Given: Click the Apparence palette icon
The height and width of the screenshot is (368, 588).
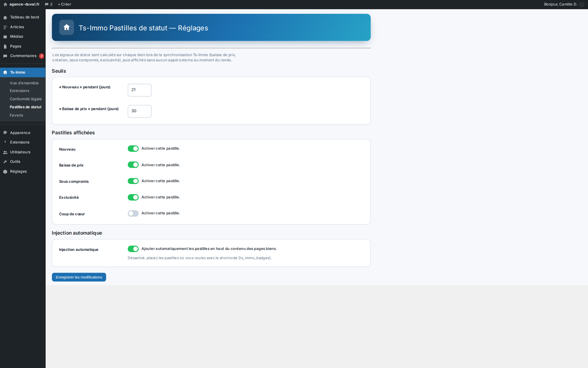Looking at the screenshot, I should click(x=5, y=133).
